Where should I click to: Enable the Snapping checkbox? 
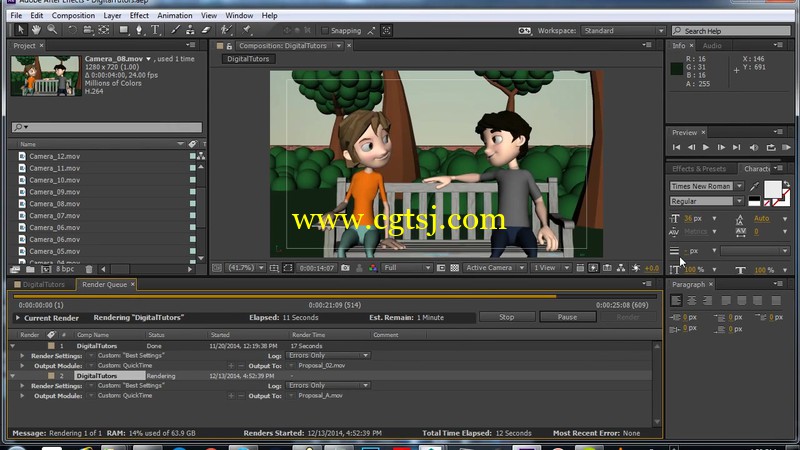324,31
